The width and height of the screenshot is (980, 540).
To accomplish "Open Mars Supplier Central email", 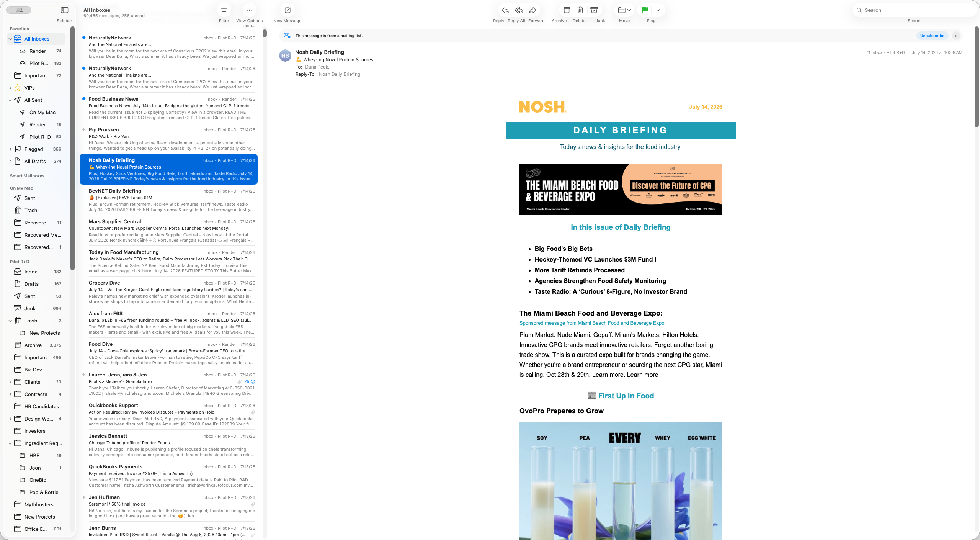I will (168, 231).
